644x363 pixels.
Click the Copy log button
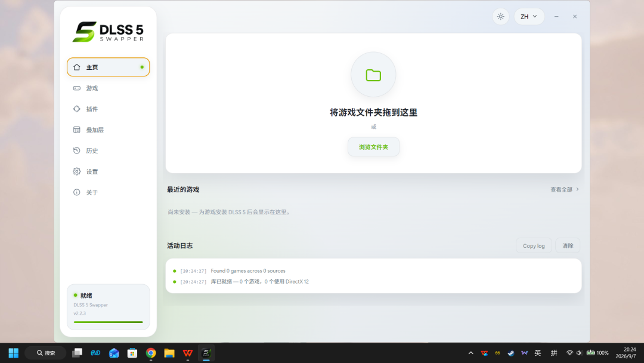pos(534,246)
